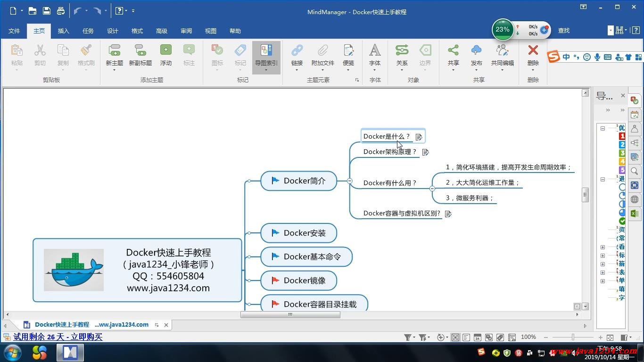Click the zoom in plus button
The height and width of the screenshot is (362, 644).
(x=600, y=337)
